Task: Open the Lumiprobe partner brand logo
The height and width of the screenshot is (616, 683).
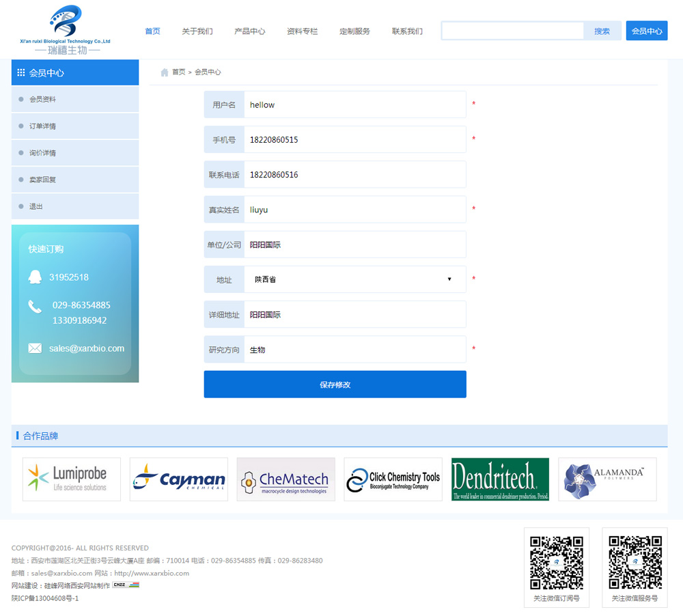Action: click(72, 479)
